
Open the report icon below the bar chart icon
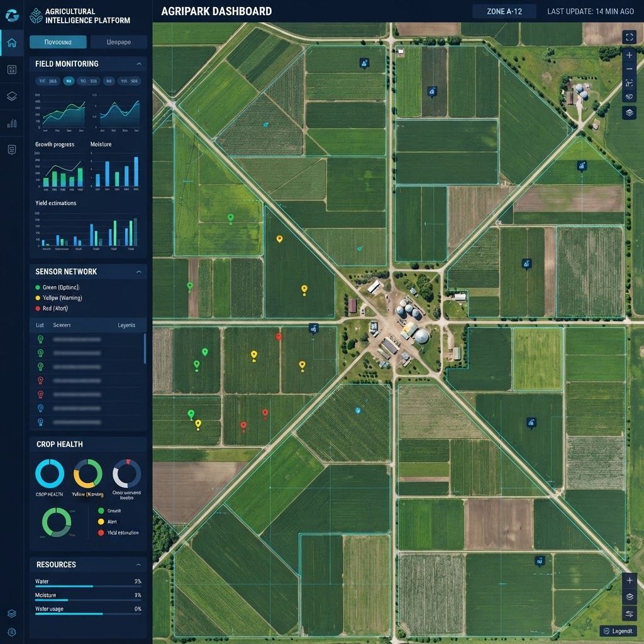(12, 150)
